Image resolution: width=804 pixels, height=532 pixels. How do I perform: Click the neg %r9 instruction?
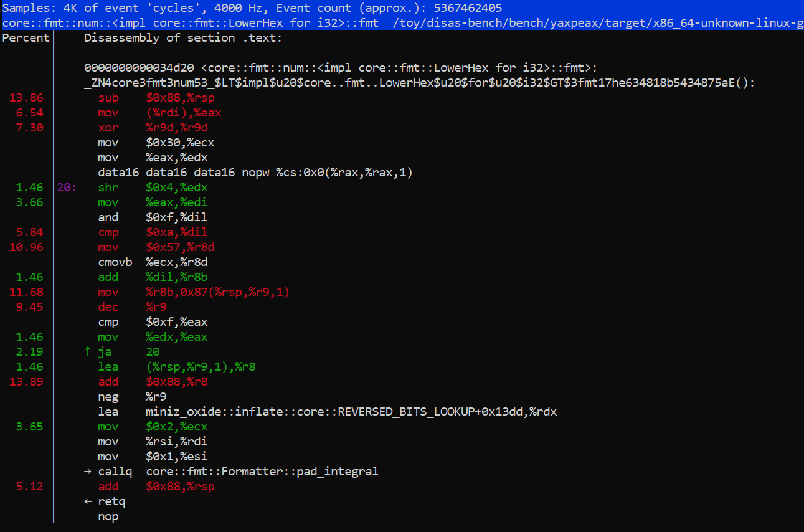click(x=132, y=397)
